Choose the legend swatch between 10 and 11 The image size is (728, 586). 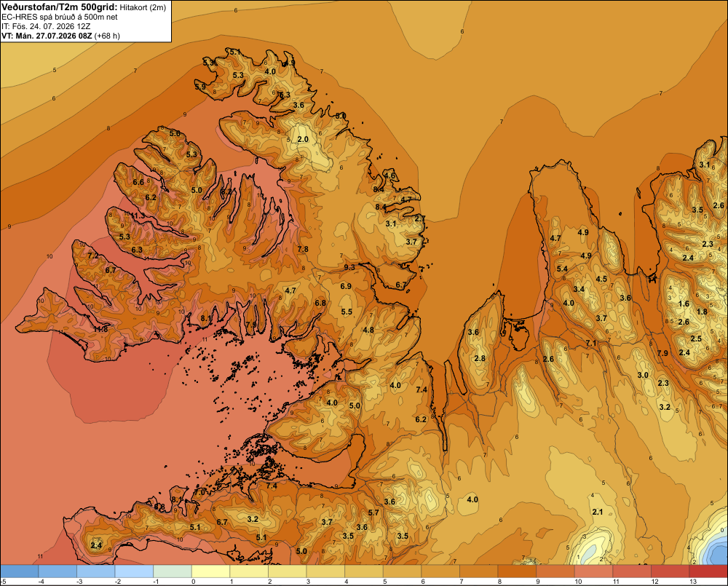[594, 571]
